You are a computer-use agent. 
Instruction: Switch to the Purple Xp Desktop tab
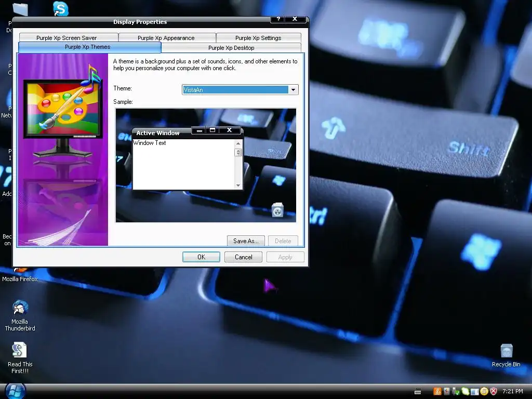(231, 47)
